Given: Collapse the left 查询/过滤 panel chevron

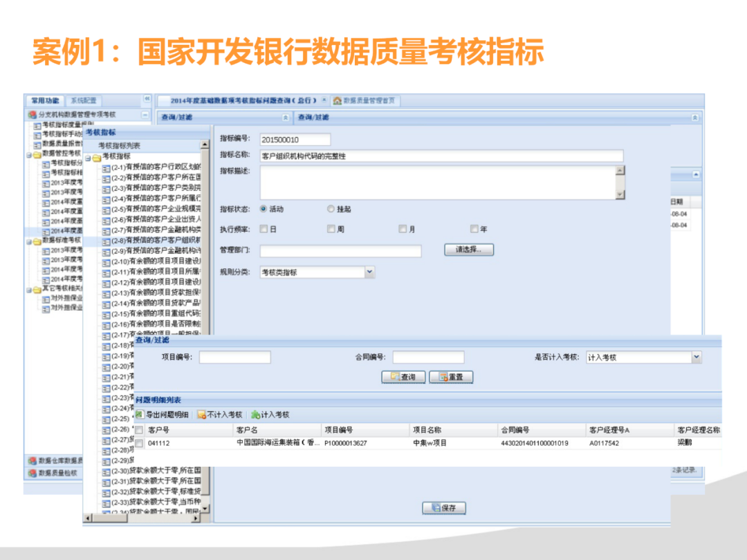Looking at the screenshot, I should click(x=286, y=117).
